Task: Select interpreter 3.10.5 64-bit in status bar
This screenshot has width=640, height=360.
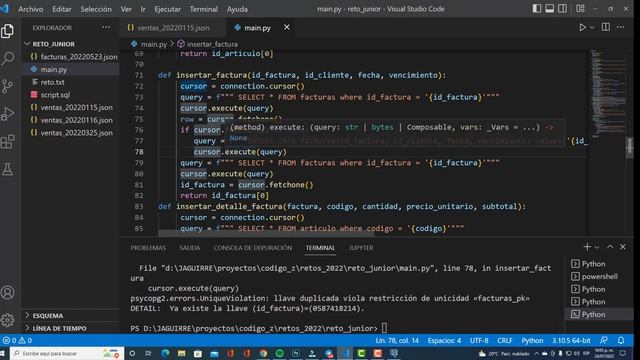Action: (x=571, y=340)
